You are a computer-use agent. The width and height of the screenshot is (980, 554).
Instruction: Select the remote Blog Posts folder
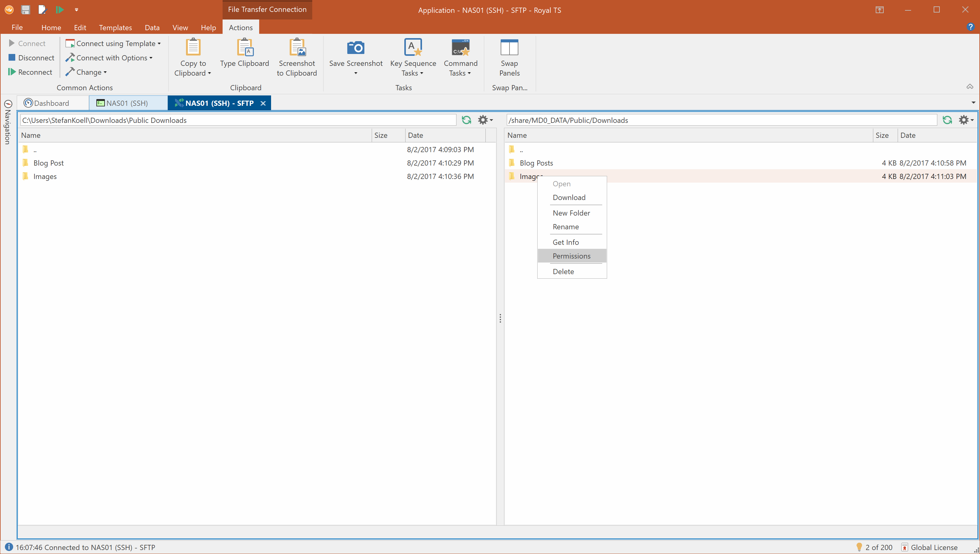pyautogui.click(x=740, y=163)
